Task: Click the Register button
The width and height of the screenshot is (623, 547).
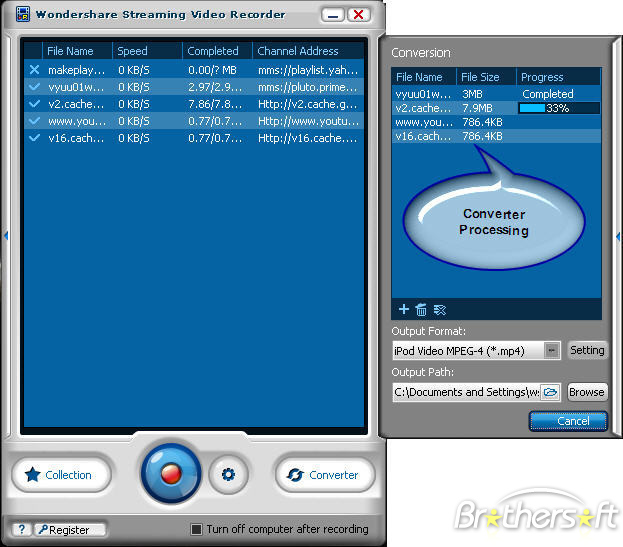Action: coord(70,530)
